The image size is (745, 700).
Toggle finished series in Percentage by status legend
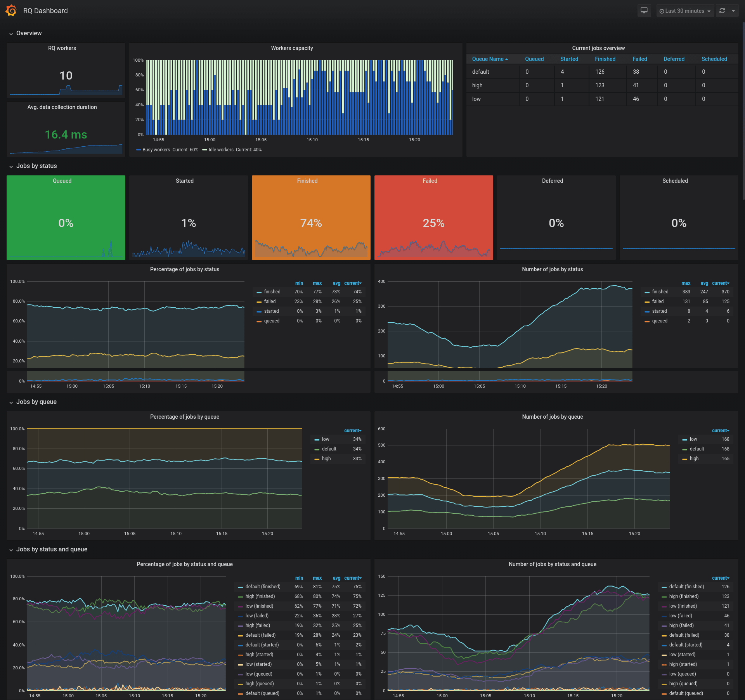272,292
